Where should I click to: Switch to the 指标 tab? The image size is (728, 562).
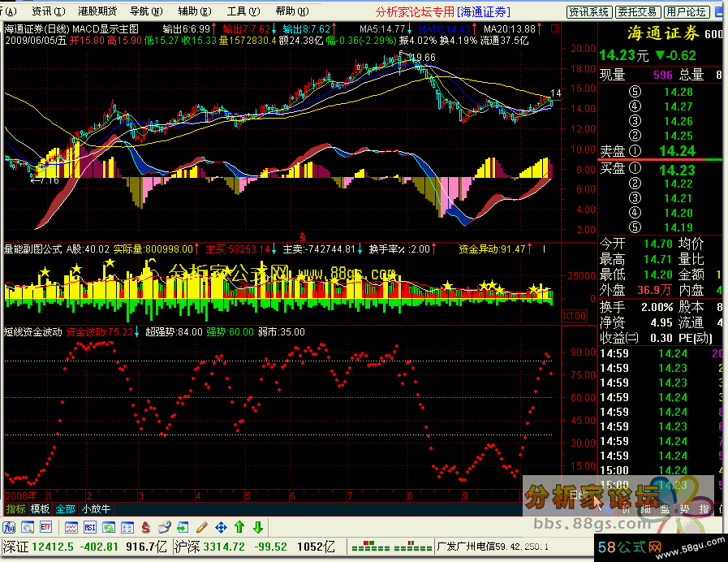click(x=15, y=509)
